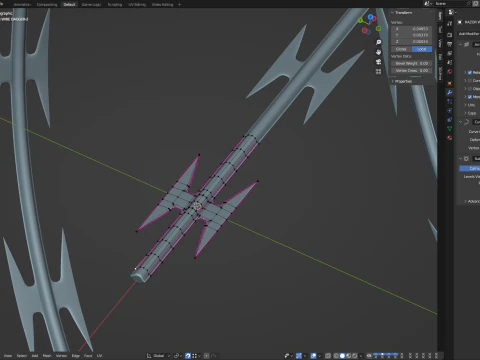Click the Add Modifier button
The height and width of the screenshot is (360, 480).
click(x=469, y=34)
